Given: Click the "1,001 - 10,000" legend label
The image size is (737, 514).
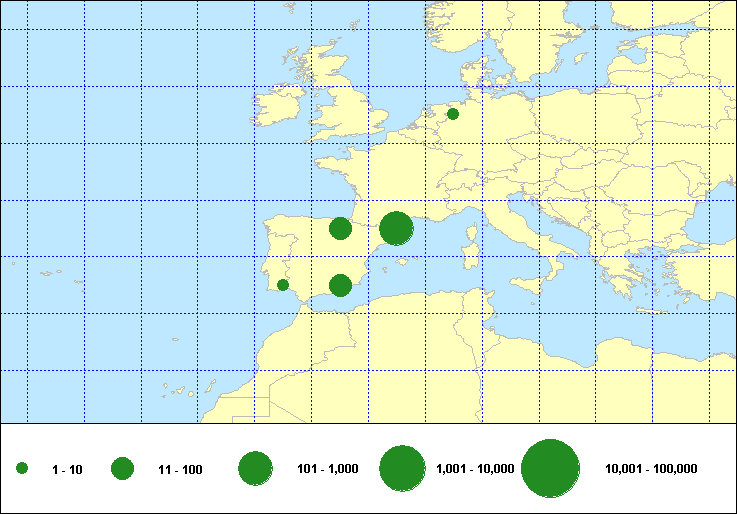Looking at the screenshot, I should pyautogui.click(x=475, y=469).
